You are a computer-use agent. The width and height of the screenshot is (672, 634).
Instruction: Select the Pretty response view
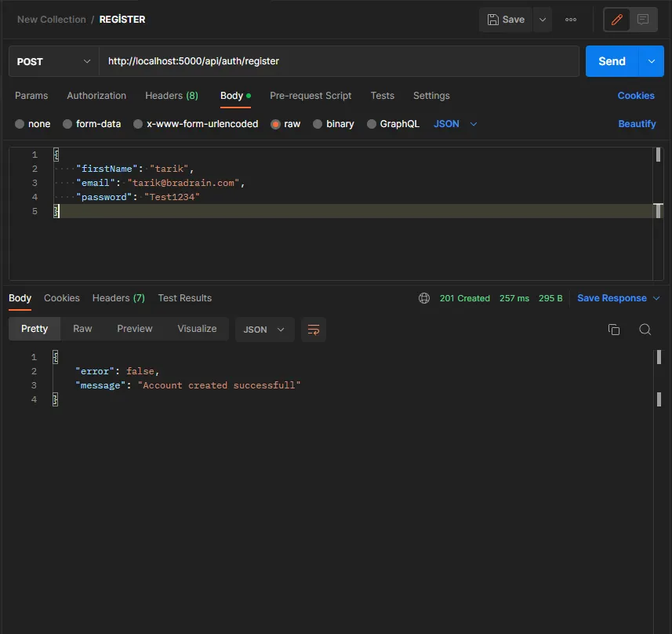coord(35,329)
